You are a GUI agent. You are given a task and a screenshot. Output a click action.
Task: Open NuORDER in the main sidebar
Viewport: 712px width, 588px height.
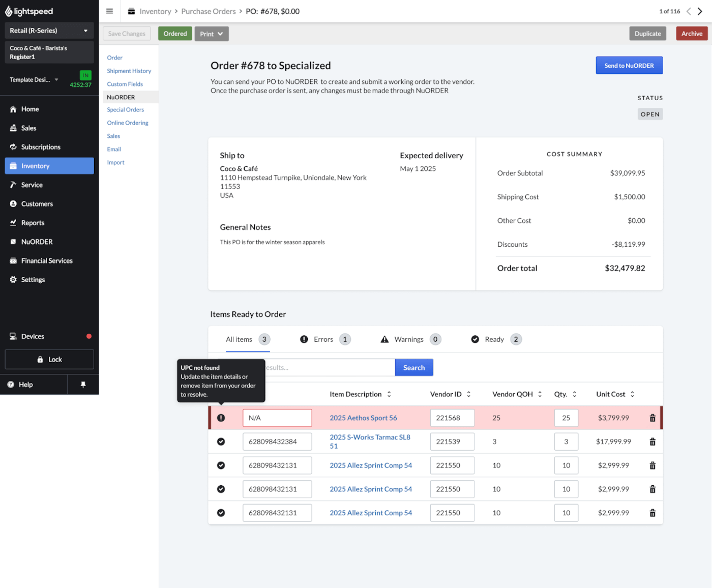pos(49,242)
